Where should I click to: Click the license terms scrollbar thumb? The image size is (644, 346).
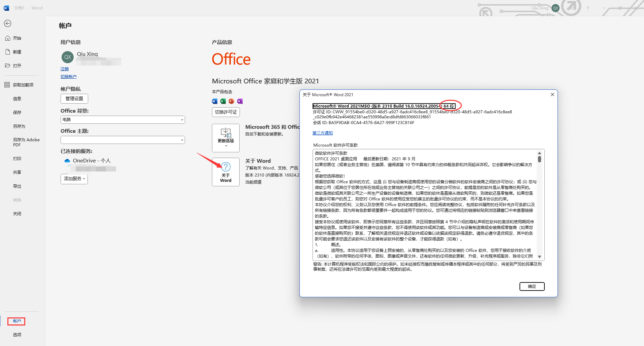point(539,159)
